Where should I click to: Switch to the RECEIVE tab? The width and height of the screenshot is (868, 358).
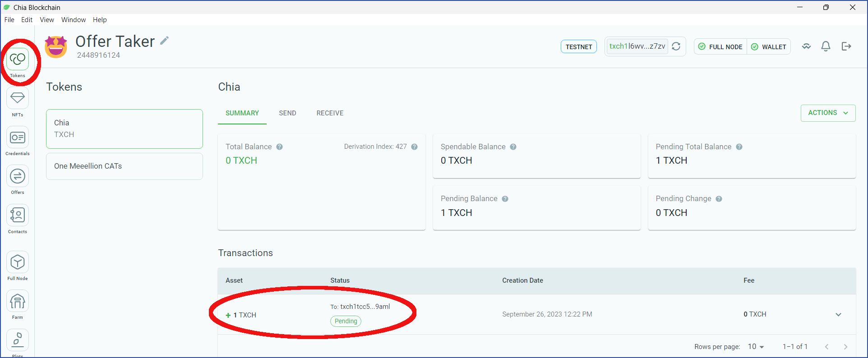coord(330,113)
